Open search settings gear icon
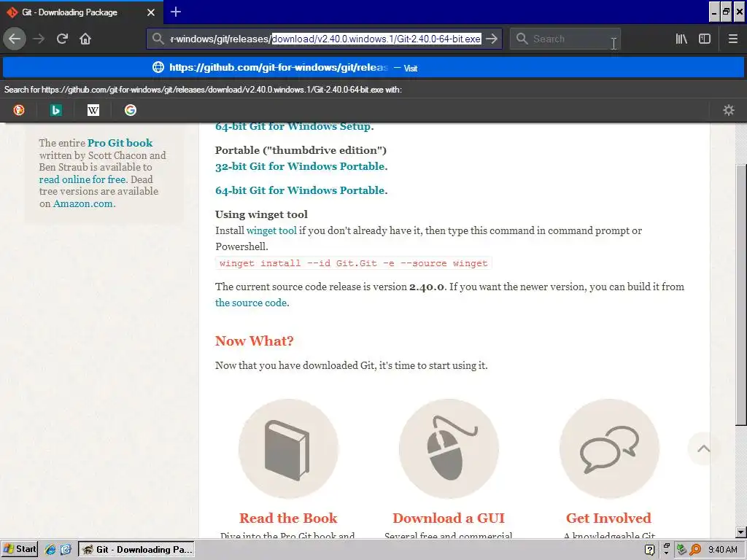This screenshot has width=747, height=560. pyautogui.click(x=729, y=111)
